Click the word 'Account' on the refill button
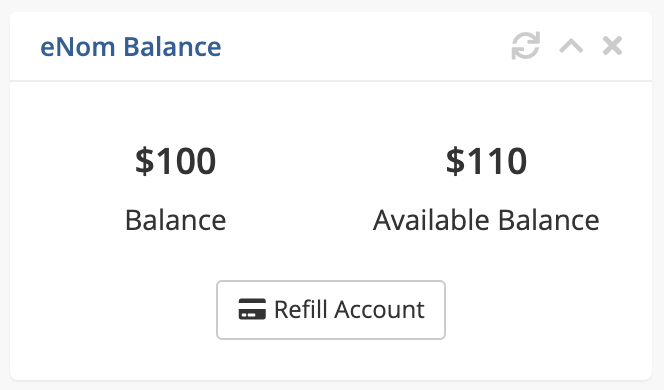The height and width of the screenshot is (390, 664). point(379,309)
